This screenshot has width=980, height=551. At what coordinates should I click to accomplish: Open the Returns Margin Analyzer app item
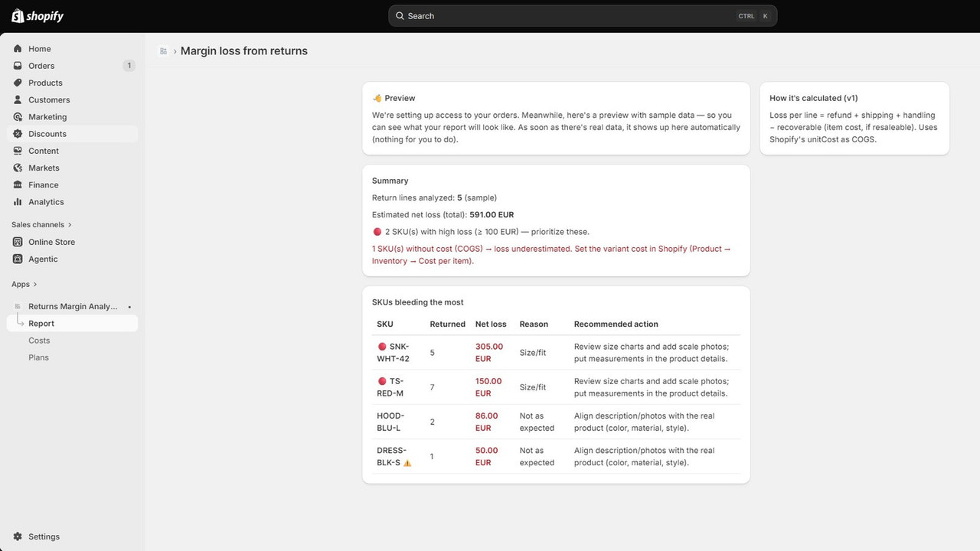tap(72, 306)
